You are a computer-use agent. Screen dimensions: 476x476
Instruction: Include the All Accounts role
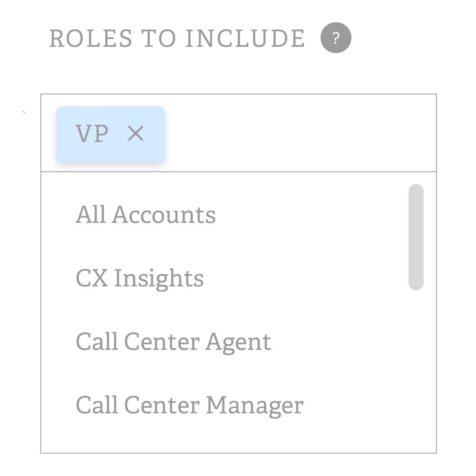(x=146, y=215)
